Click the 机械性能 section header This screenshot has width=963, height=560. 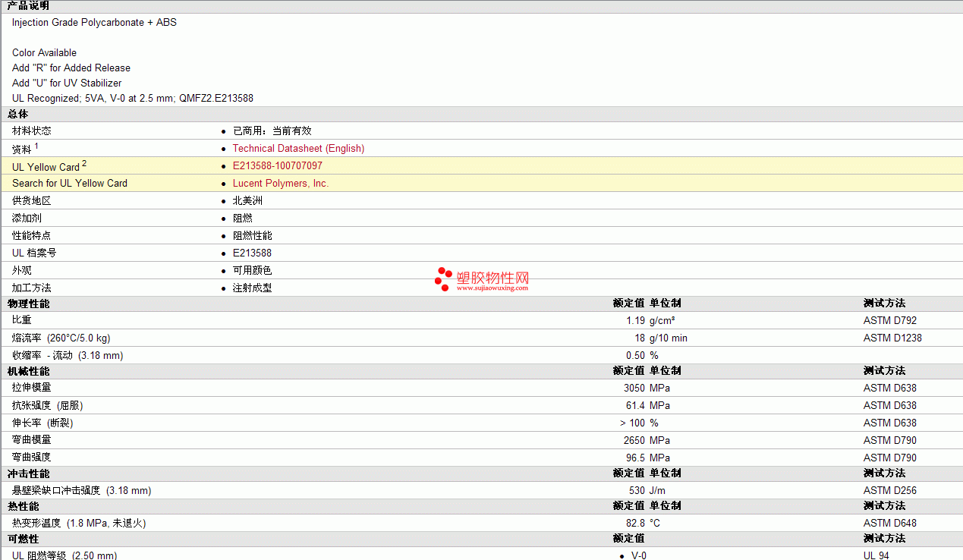point(29,372)
